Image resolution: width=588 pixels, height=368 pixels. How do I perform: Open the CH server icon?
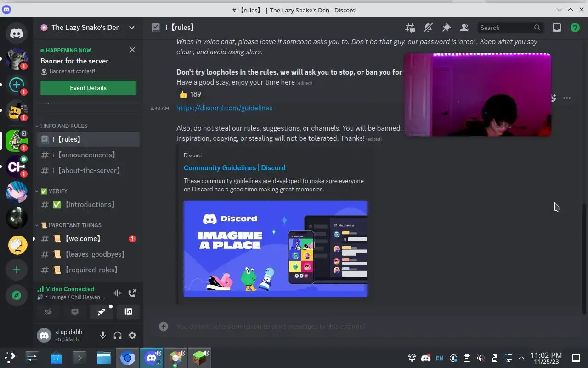click(x=17, y=167)
